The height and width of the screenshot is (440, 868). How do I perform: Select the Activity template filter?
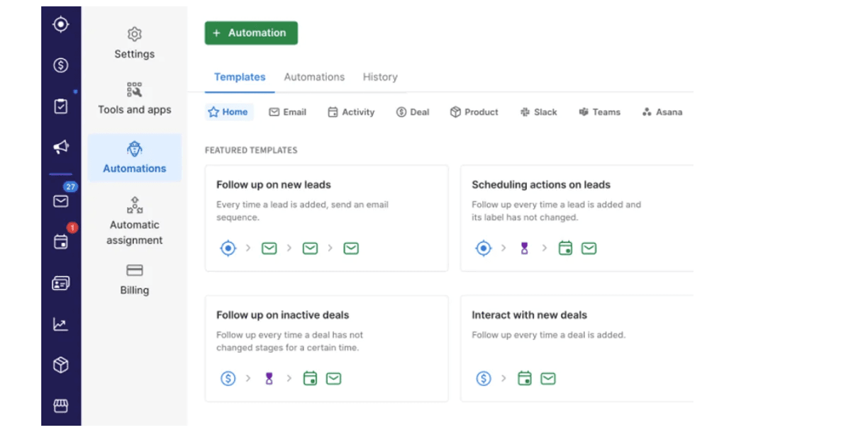click(x=351, y=112)
